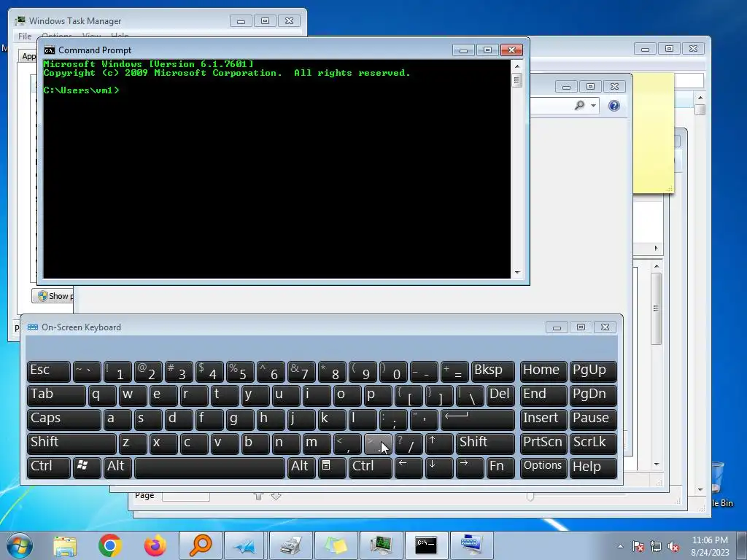Click the q key on On-Screen Keyboard
This screenshot has height=560, width=747.
point(102,395)
